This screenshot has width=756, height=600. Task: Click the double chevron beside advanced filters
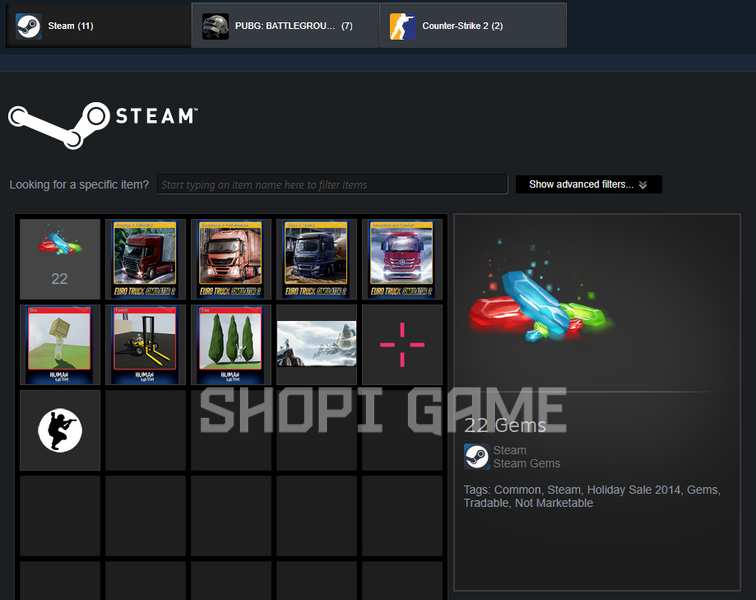coord(643,185)
